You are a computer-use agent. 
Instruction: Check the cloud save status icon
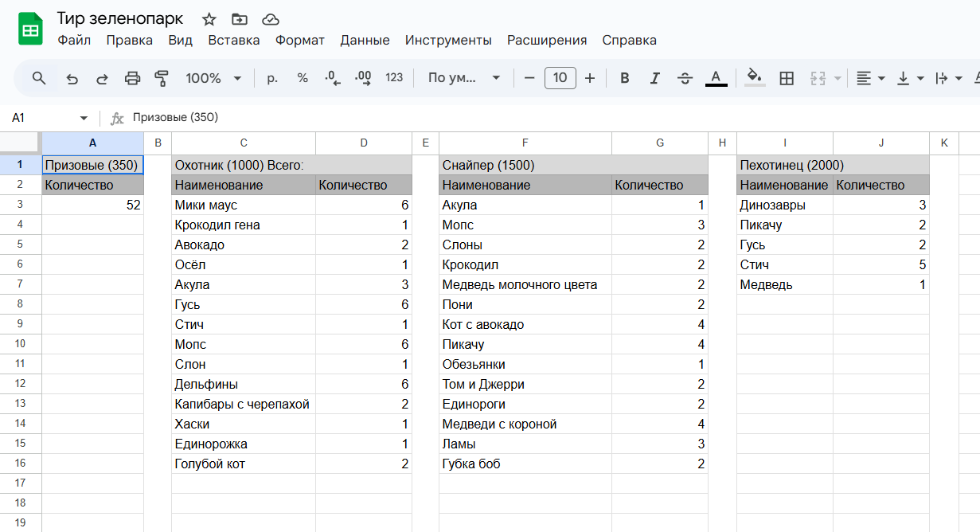[271, 19]
